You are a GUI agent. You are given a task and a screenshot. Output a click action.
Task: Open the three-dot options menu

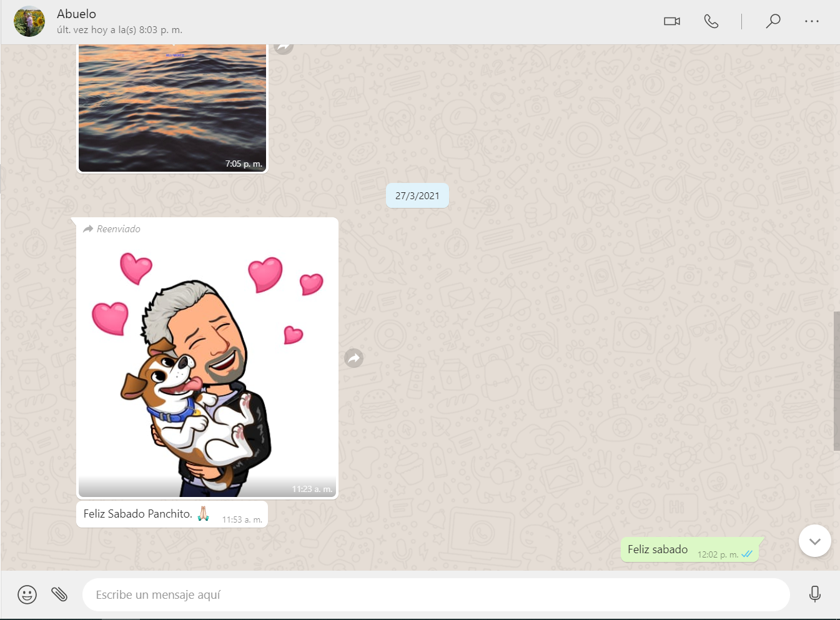click(812, 21)
